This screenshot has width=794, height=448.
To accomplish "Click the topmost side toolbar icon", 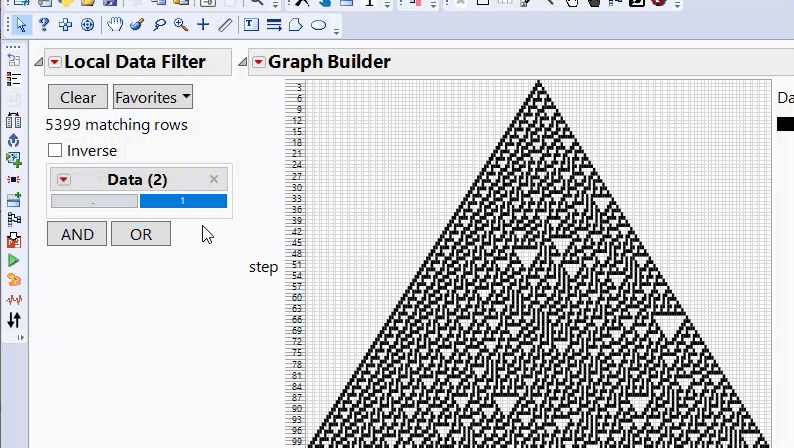I will click(x=14, y=60).
